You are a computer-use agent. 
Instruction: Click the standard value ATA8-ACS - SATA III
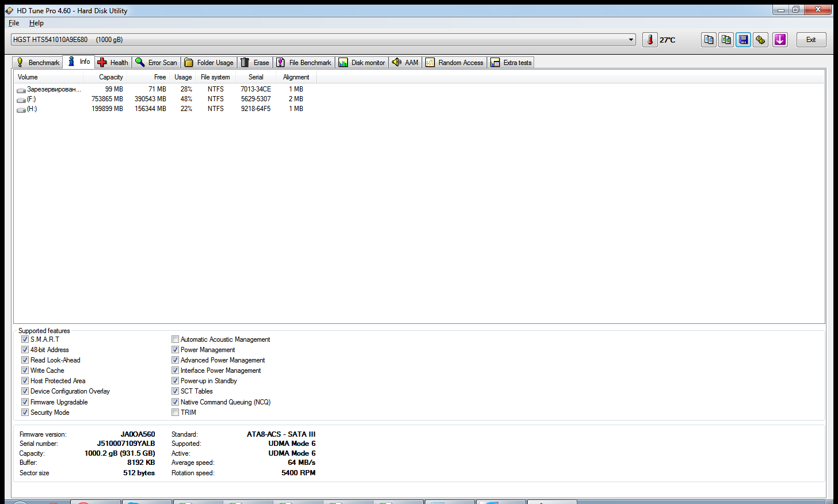pos(281,434)
